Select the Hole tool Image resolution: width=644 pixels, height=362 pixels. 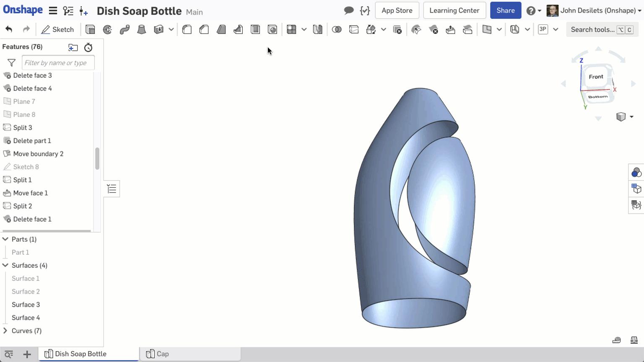[273, 29]
